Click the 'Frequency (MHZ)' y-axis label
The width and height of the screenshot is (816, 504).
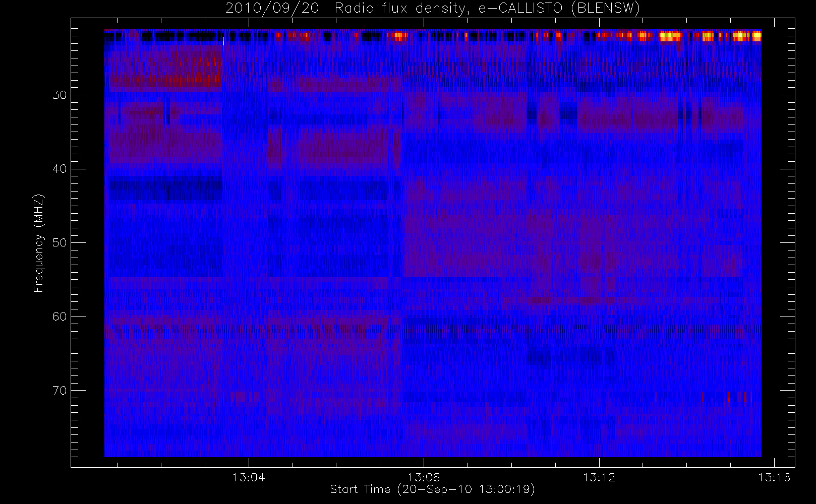39,243
